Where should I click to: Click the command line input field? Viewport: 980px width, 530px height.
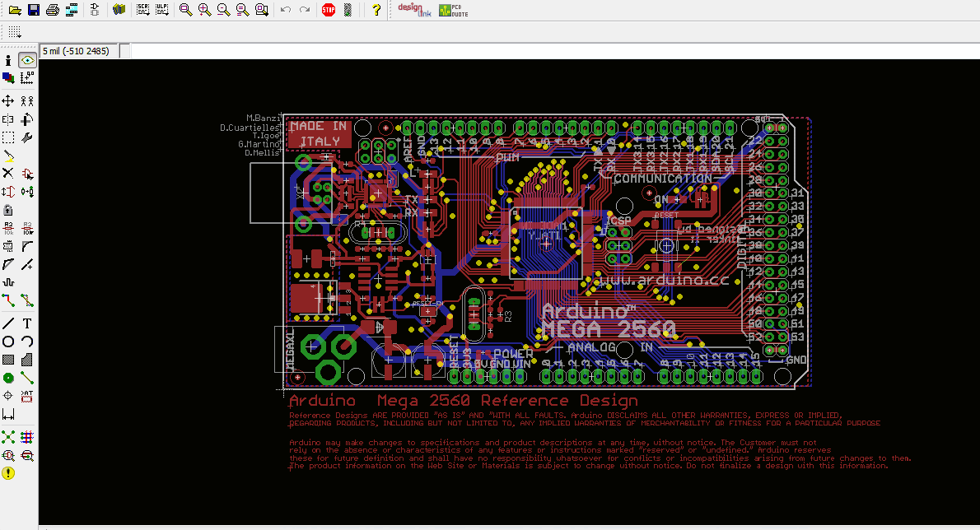coord(555,51)
